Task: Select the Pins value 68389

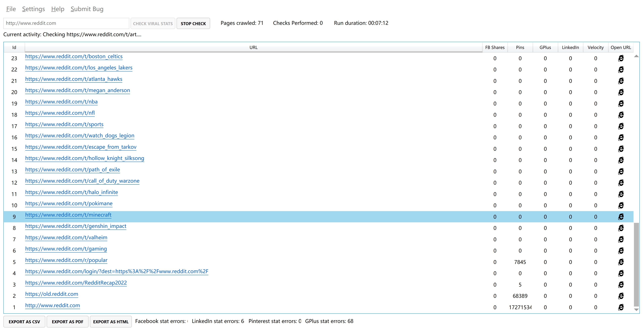Action: click(x=520, y=296)
